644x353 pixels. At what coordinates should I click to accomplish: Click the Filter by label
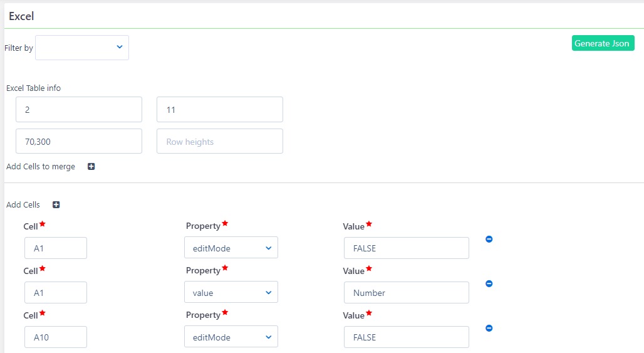[19, 48]
